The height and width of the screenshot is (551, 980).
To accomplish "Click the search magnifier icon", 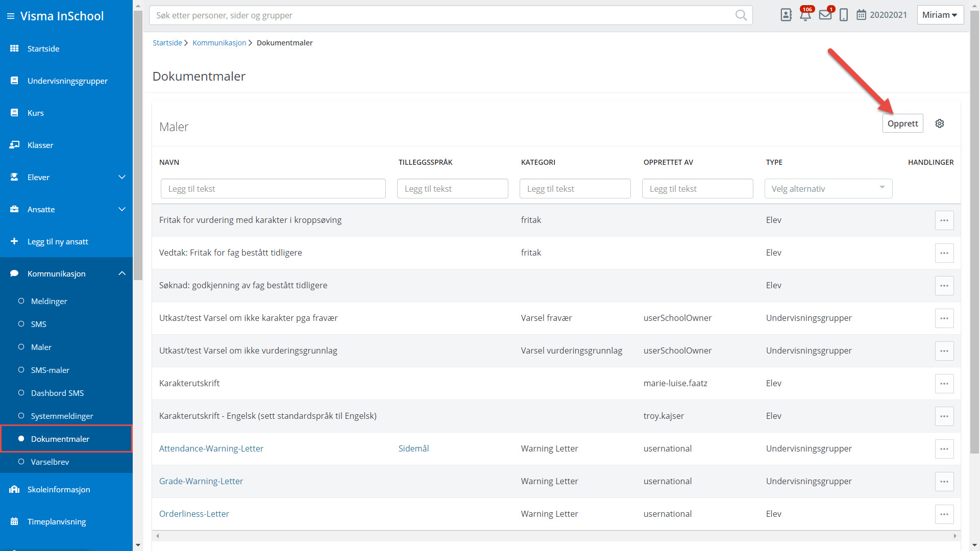I will pos(741,15).
